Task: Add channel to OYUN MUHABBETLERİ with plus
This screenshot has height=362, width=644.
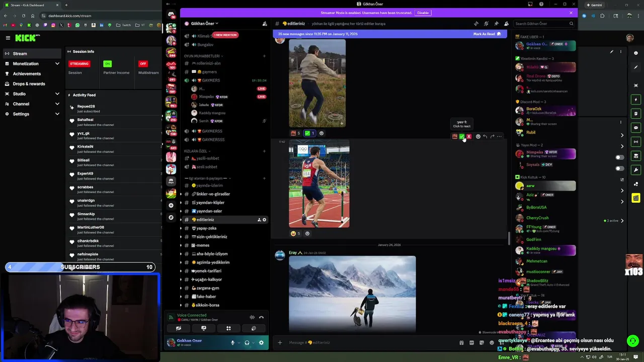Action: click(264, 56)
